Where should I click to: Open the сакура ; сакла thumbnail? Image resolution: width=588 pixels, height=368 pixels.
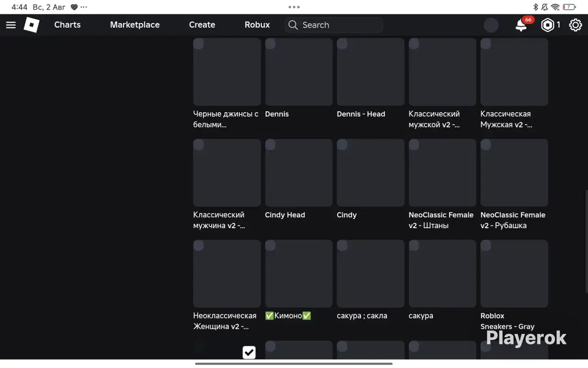[x=371, y=274]
